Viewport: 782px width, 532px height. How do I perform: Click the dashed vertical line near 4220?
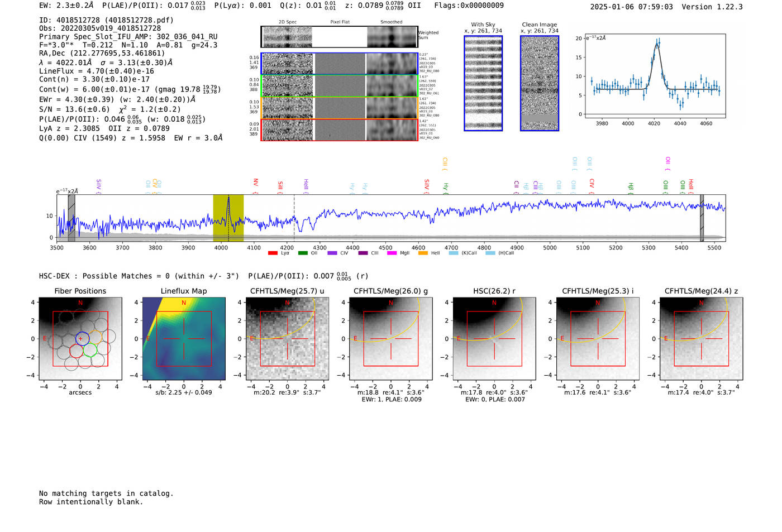click(x=294, y=218)
